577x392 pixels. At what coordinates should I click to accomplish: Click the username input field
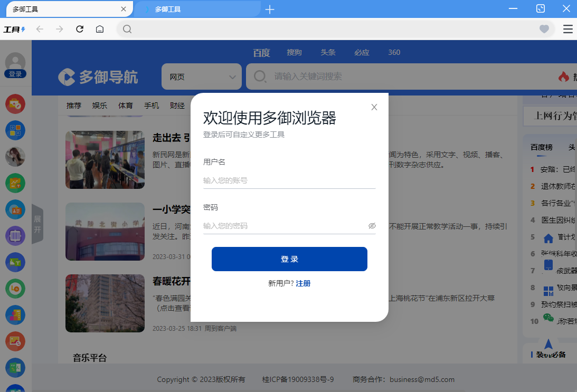pos(289,180)
